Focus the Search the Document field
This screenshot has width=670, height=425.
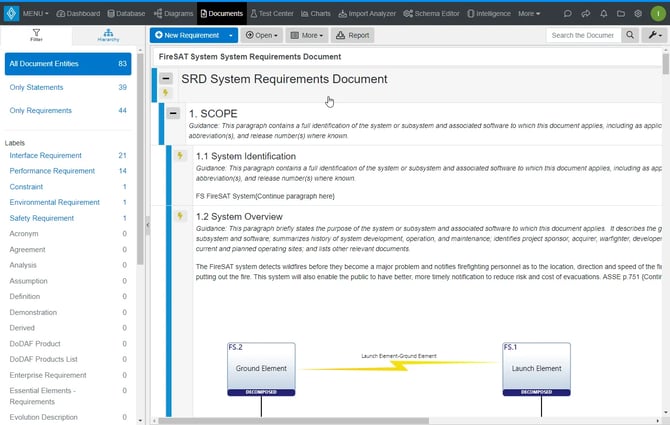583,35
